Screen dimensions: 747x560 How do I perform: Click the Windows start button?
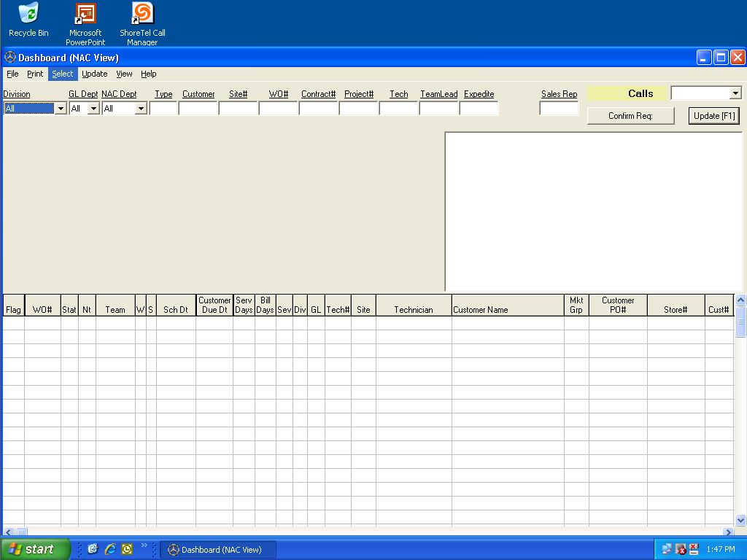[35, 549]
